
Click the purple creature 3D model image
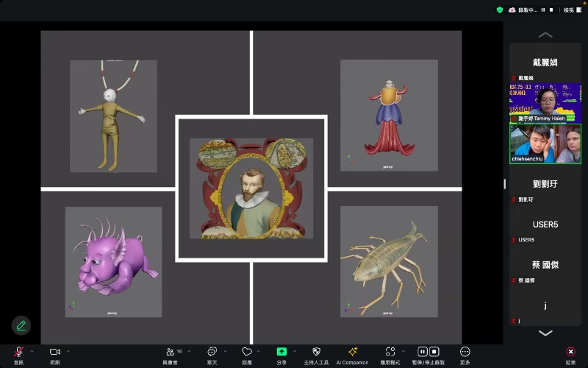click(x=113, y=262)
